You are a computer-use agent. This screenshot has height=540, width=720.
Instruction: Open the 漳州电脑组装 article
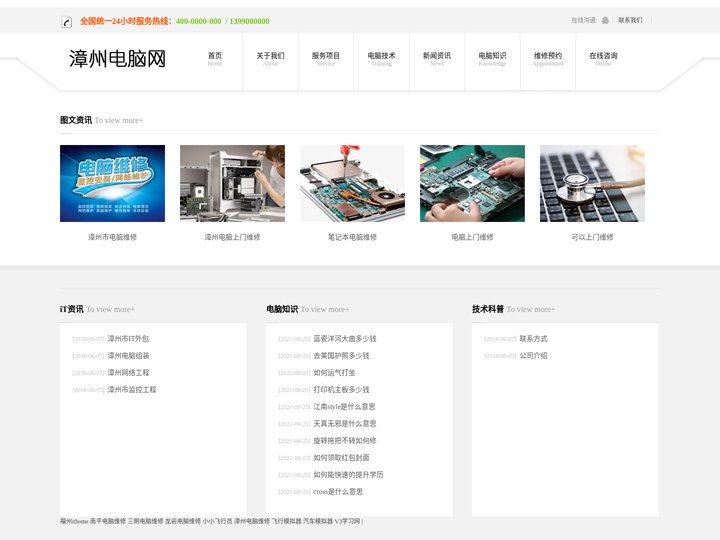point(128,355)
